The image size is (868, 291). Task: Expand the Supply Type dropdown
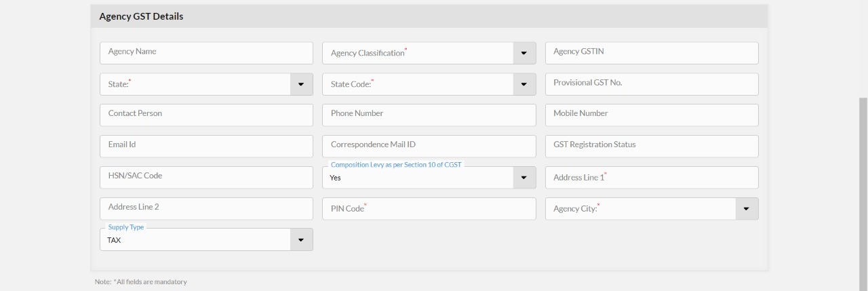coord(301,239)
